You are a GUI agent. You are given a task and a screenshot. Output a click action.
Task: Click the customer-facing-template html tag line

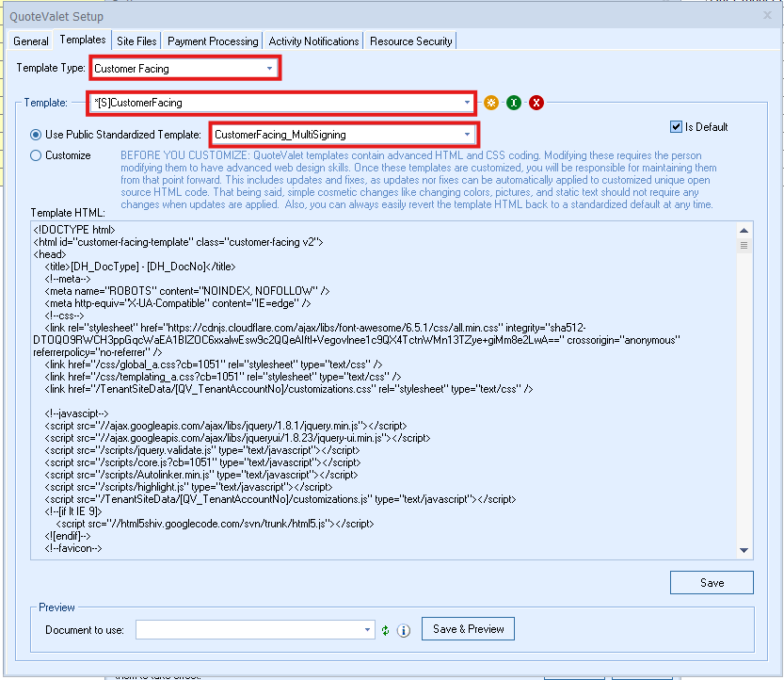click(x=179, y=242)
